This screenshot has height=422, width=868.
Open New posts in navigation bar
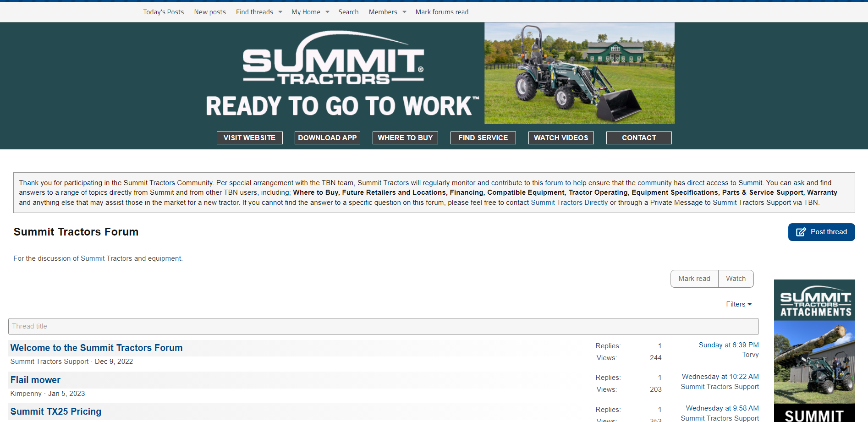(210, 12)
